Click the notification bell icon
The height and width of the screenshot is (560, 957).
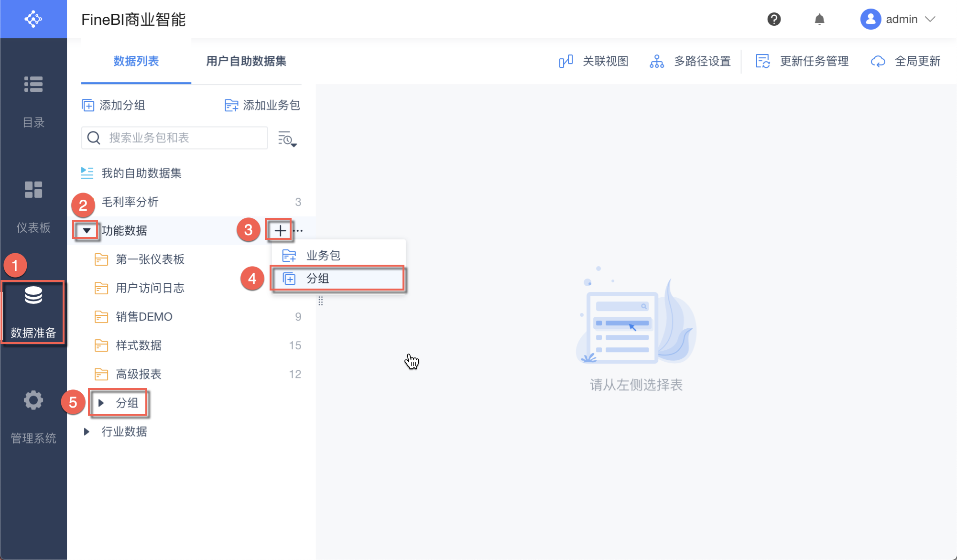[819, 19]
